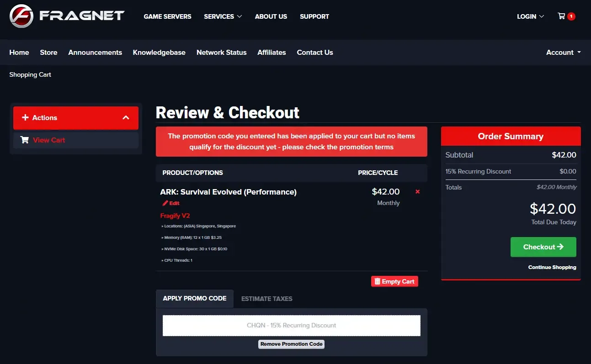This screenshot has width=591, height=364.
Task: Click the Total Due Today amount
Action: (553, 209)
